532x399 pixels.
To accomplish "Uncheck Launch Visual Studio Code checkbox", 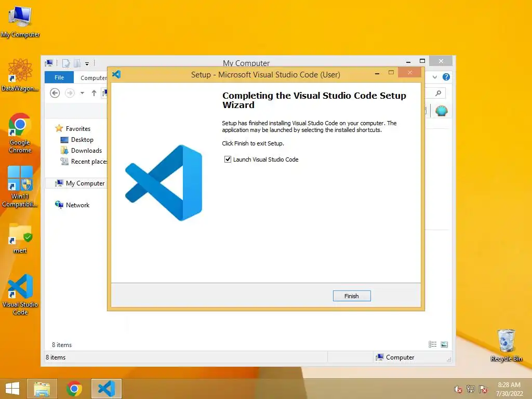I will click(228, 159).
